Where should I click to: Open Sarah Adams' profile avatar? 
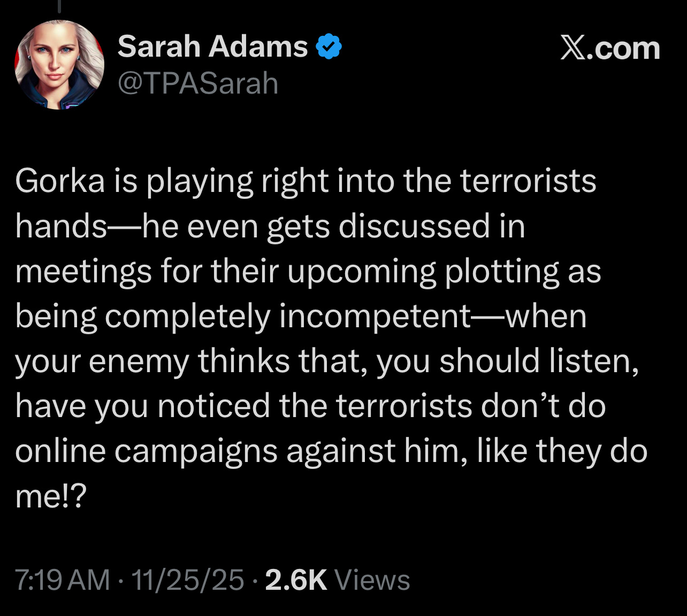pyautogui.click(x=59, y=65)
